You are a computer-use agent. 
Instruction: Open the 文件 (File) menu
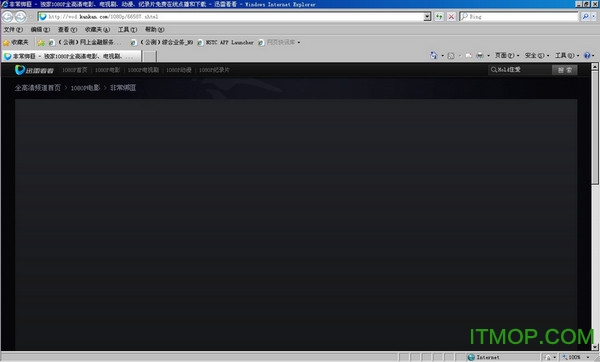click(x=13, y=29)
